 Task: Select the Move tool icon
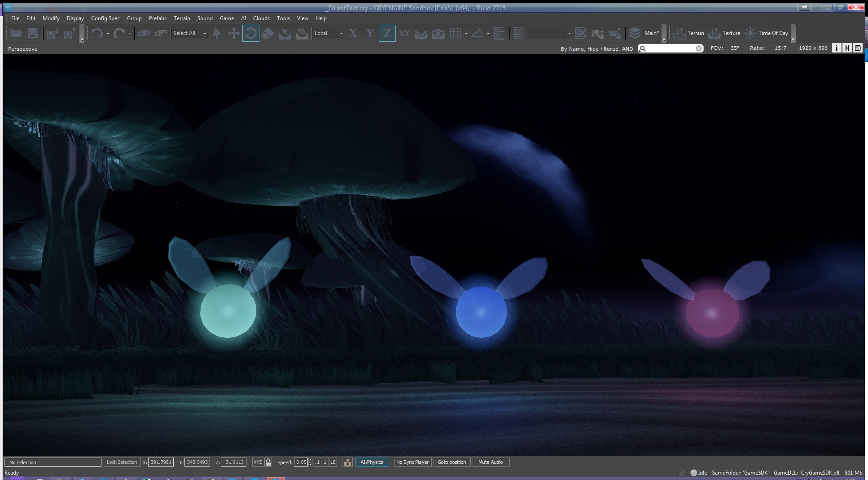point(233,33)
